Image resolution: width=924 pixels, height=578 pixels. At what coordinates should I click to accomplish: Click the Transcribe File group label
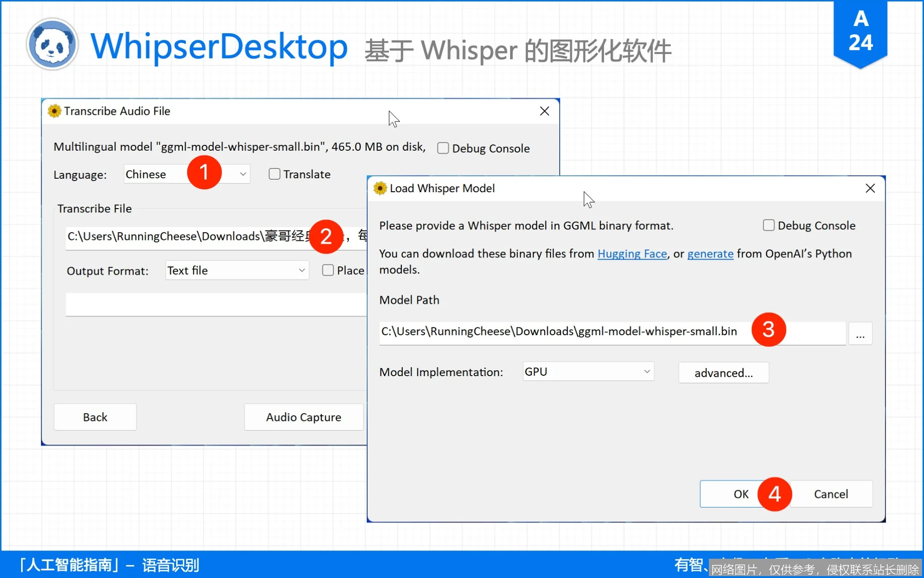[94, 209]
